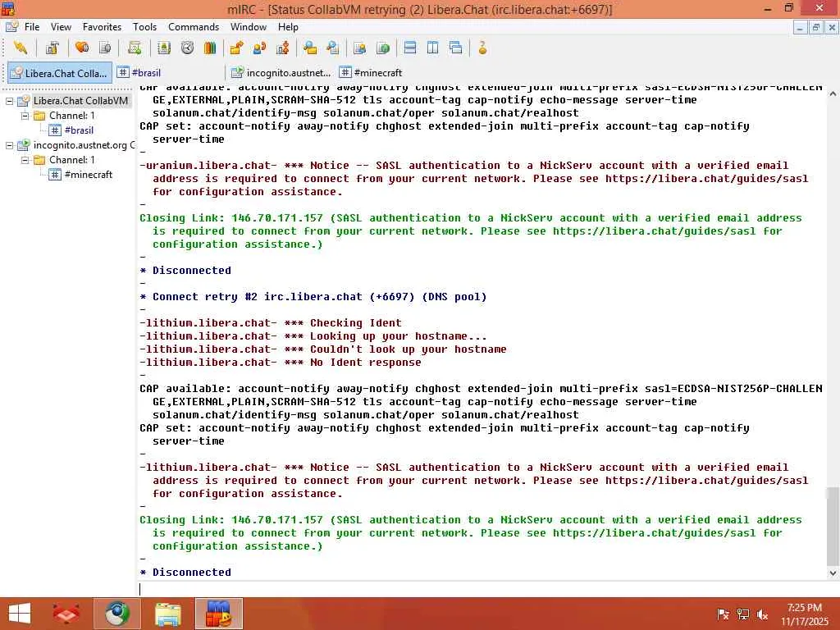Open the Tools menu
Image resolution: width=840 pixels, height=630 pixels.
click(x=144, y=27)
